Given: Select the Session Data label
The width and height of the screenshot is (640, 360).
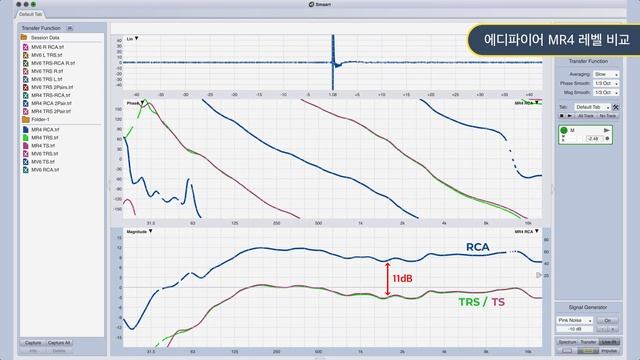Looking at the screenshot, I should (45, 38).
